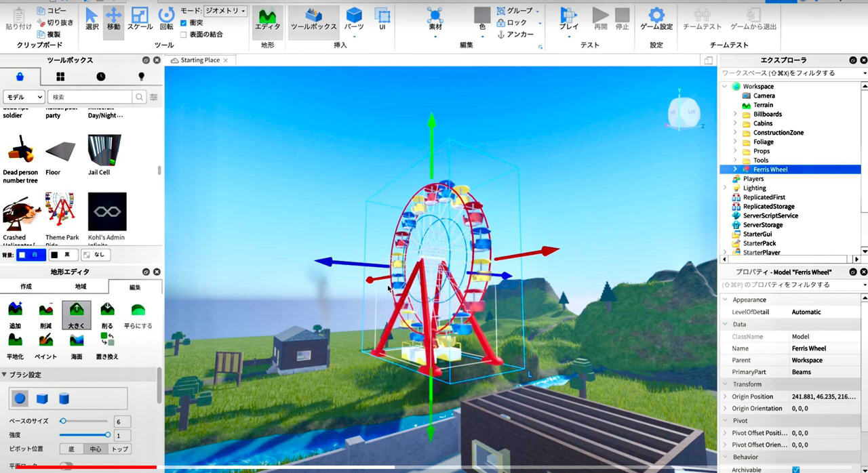This screenshot has width=868, height=473.
Task: Open the ジオメトリ mode dropdown
Action: [x=225, y=12]
